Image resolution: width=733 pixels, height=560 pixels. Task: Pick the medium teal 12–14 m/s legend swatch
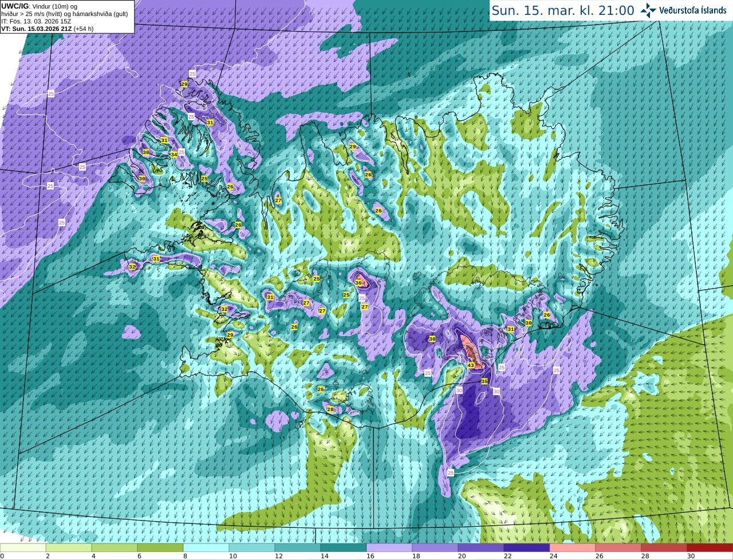pyautogui.click(x=298, y=548)
